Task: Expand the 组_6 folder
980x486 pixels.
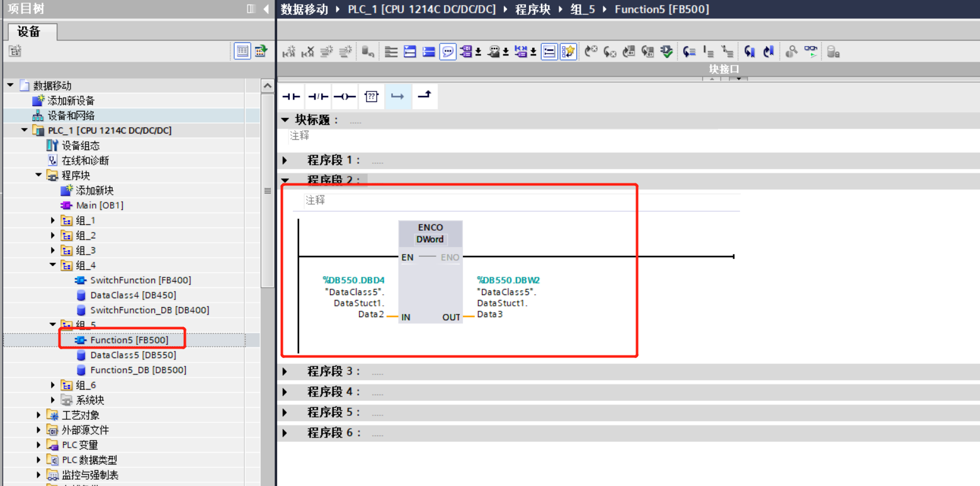Action: (x=53, y=385)
